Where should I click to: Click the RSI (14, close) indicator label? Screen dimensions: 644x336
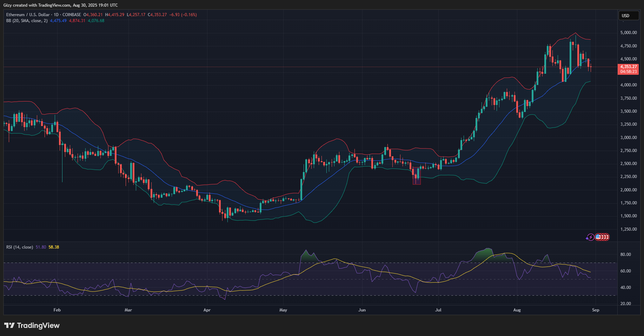click(20, 247)
